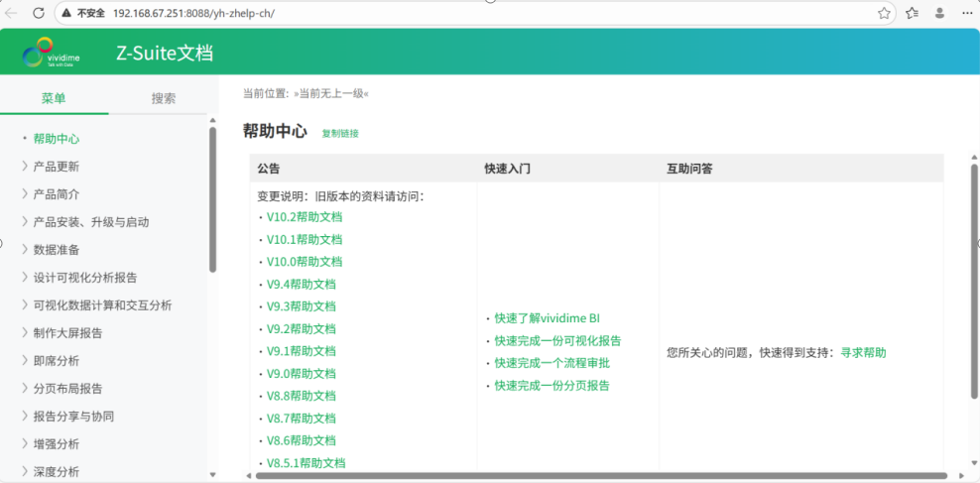
Task: Click the browser back arrow
Action: tap(12, 13)
